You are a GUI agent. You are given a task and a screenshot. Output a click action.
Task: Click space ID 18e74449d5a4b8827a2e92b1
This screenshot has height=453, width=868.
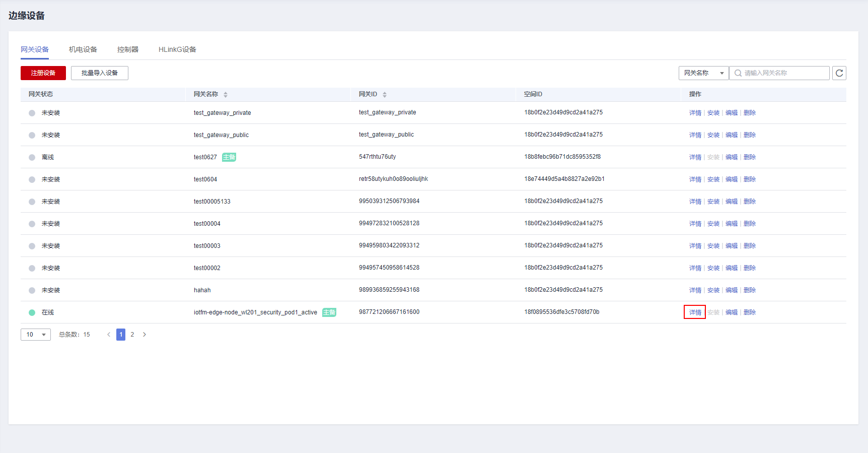pyautogui.click(x=564, y=179)
